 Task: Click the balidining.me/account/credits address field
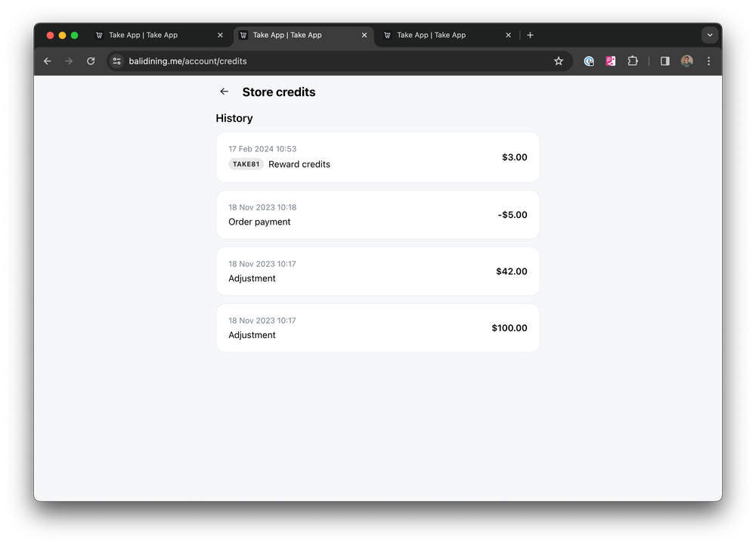[337, 61]
